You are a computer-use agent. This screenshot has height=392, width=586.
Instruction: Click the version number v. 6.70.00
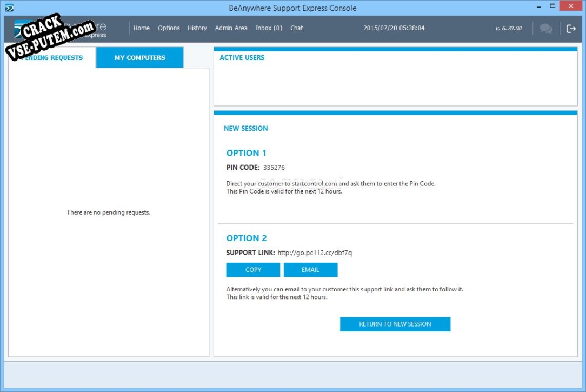[509, 28]
